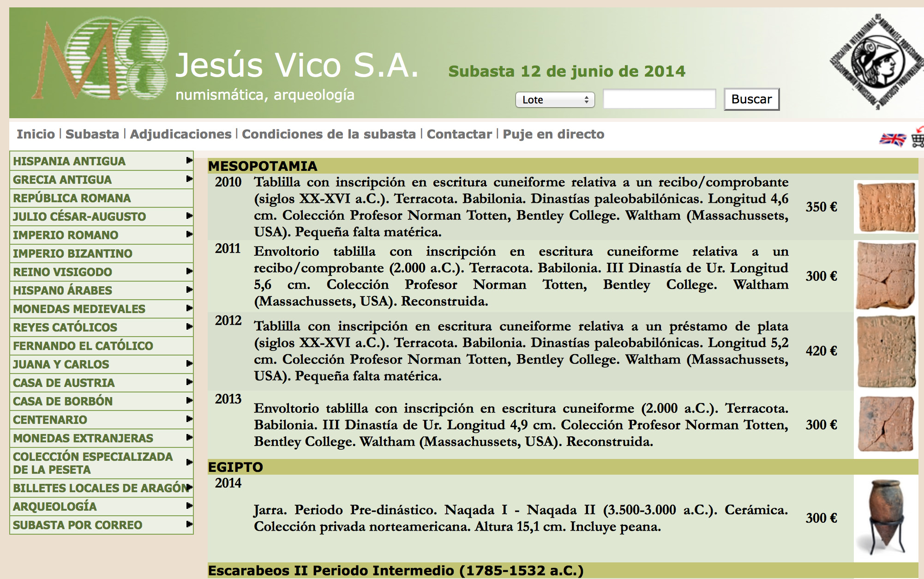This screenshot has width=924, height=579.
Task: Open lot 2010 tablet thumbnail
Action: point(886,207)
